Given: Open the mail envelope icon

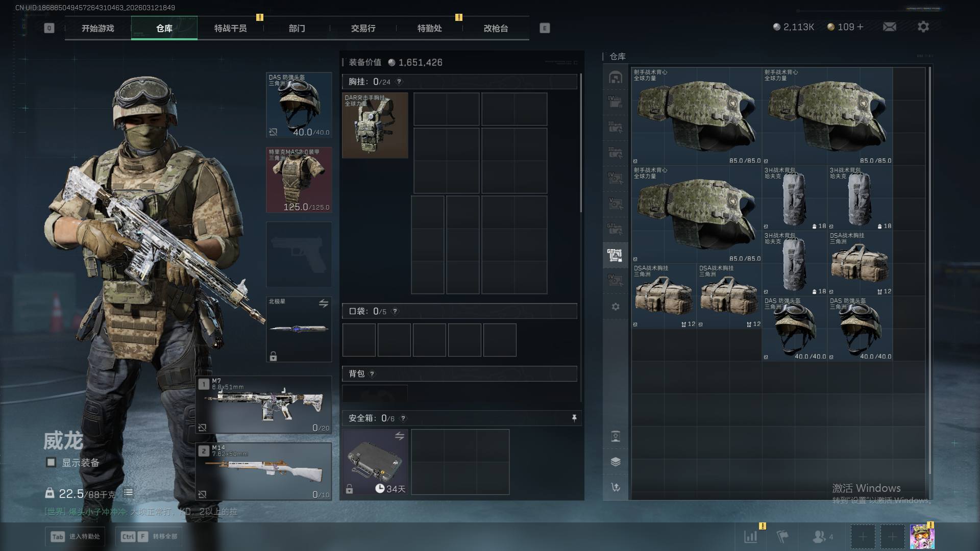Looking at the screenshot, I should pyautogui.click(x=889, y=27).
